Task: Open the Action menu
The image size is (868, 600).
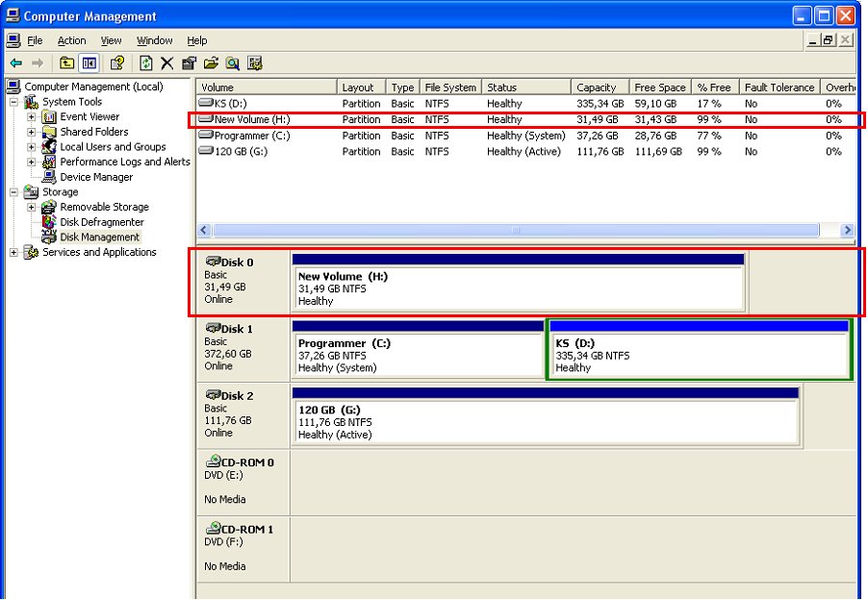Action: (x=72, y=40)
